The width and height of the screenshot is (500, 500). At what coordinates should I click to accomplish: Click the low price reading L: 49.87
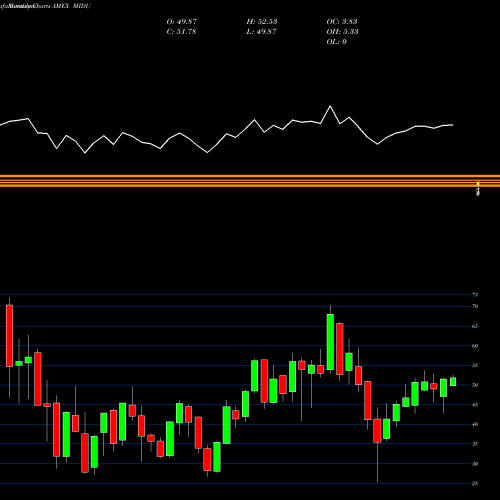click(x=261, y=32)
